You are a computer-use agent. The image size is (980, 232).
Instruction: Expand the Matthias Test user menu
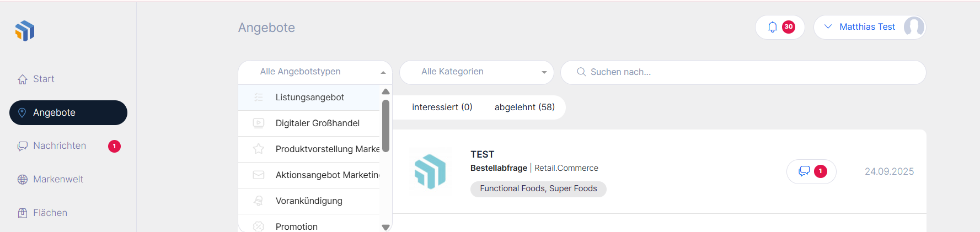828,27
